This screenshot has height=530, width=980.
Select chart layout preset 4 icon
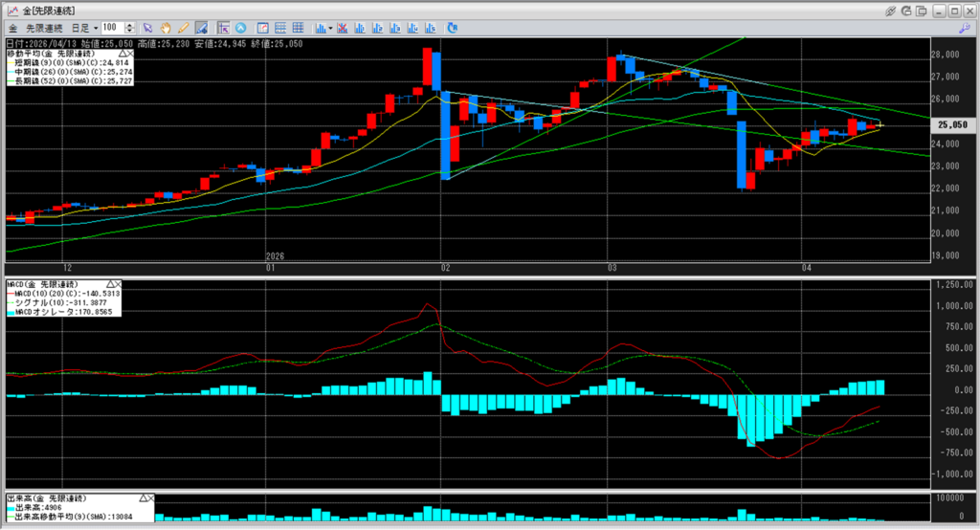412,28
